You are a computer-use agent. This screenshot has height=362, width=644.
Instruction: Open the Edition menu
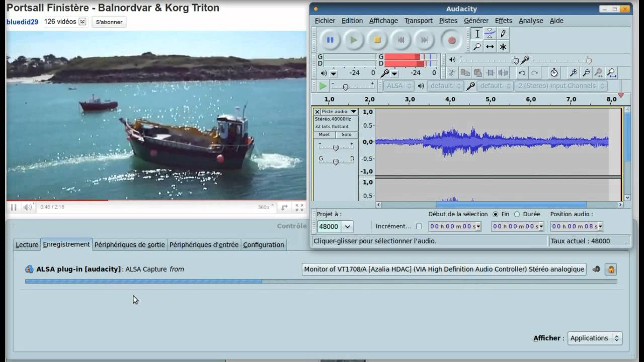pyautogui.click(x=352, y=21)
